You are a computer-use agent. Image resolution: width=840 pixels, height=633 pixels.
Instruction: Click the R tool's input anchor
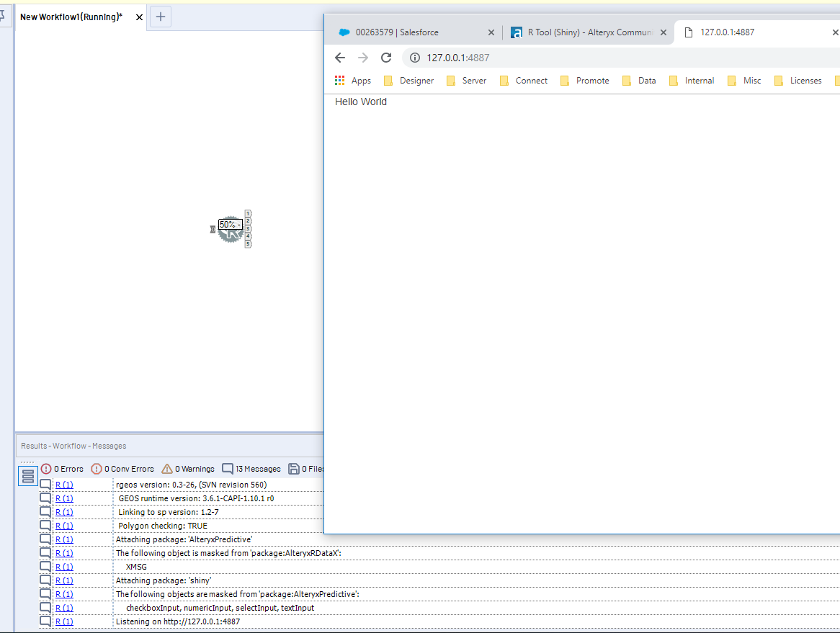click(213, 229)
